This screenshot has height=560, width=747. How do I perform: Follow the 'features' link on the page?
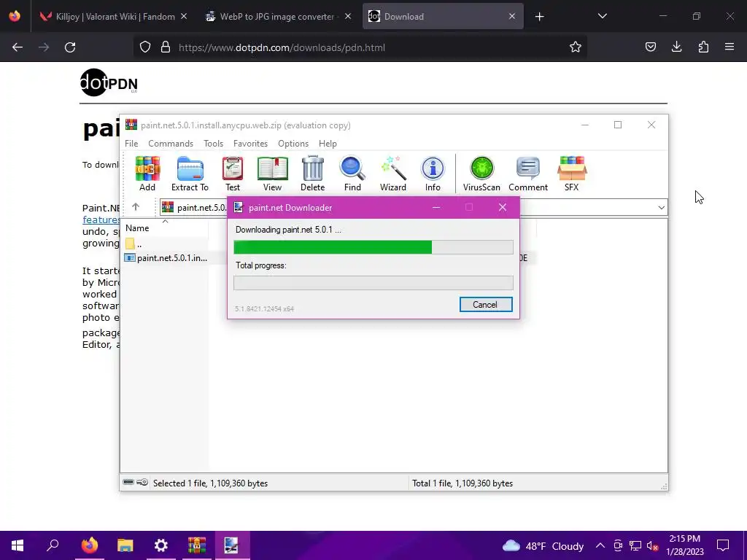coord(101,219)
